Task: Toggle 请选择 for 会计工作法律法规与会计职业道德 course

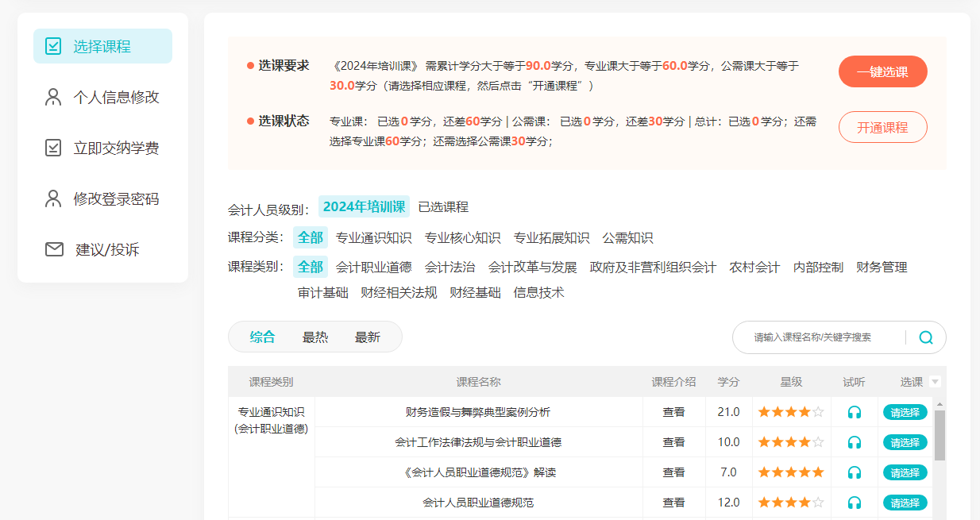Action: (905, 442)
